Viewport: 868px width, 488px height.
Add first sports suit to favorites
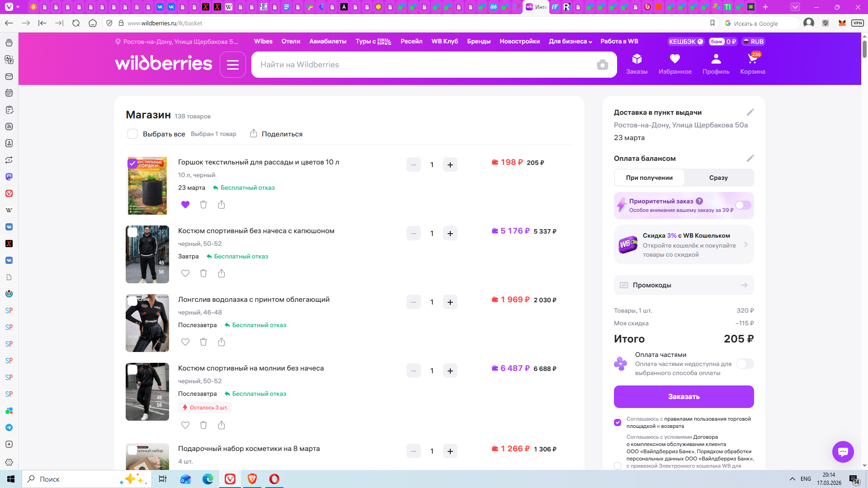pyautogui.click(x=185, y=273)
